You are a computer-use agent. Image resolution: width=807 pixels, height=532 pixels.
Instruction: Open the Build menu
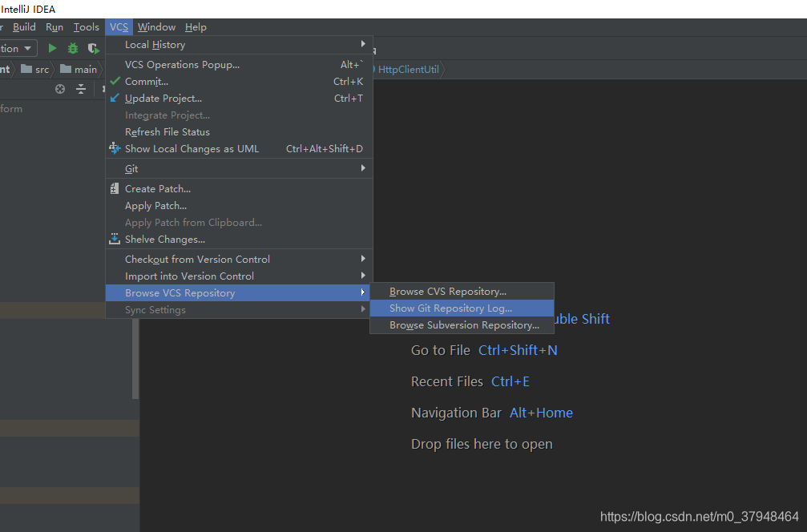pyautogui.click(x=24, y=26)
